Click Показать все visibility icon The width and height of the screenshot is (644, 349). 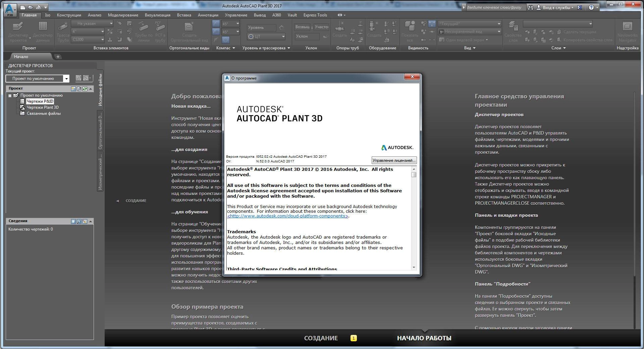coord(410,32)
